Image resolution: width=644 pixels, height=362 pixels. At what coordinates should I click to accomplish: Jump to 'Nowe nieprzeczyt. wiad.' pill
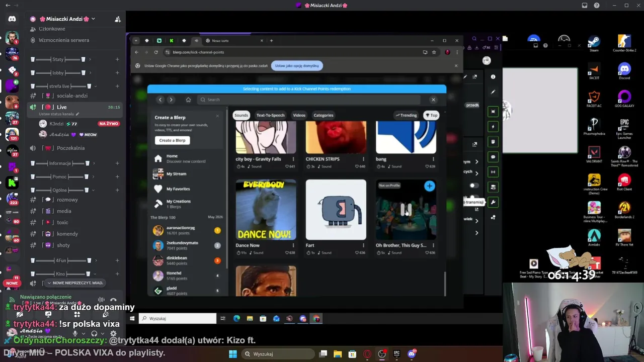[x=75, y=283]
